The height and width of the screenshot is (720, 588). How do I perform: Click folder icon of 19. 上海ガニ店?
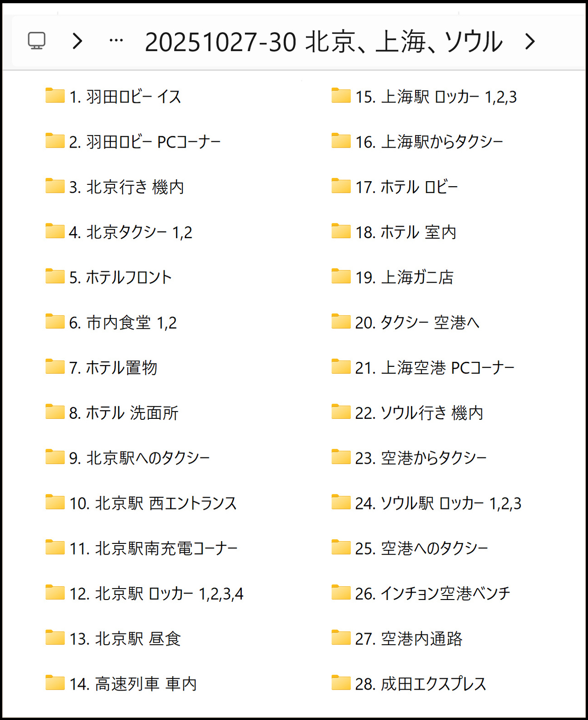click(x=341, y=276)
